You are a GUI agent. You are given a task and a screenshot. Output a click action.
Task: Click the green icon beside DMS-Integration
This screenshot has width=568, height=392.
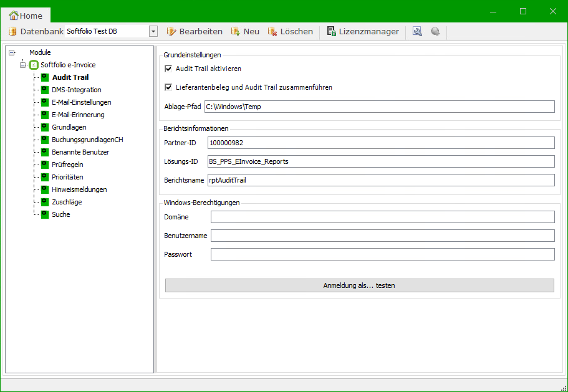tap(45, 90)
